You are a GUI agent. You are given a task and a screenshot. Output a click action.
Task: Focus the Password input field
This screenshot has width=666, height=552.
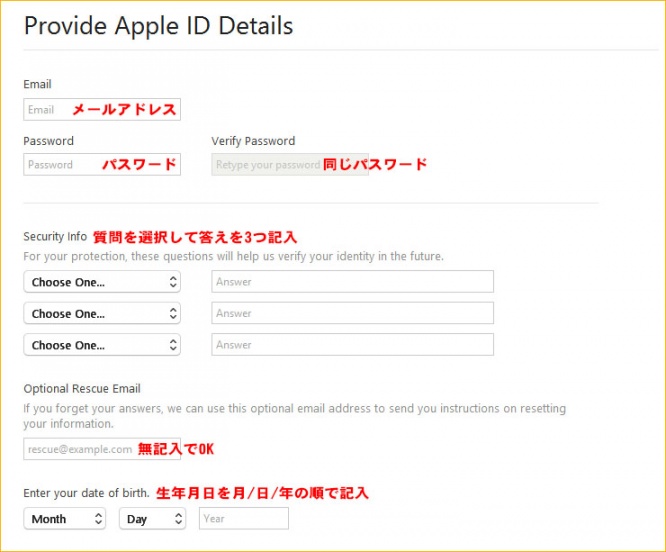[102, 164]
